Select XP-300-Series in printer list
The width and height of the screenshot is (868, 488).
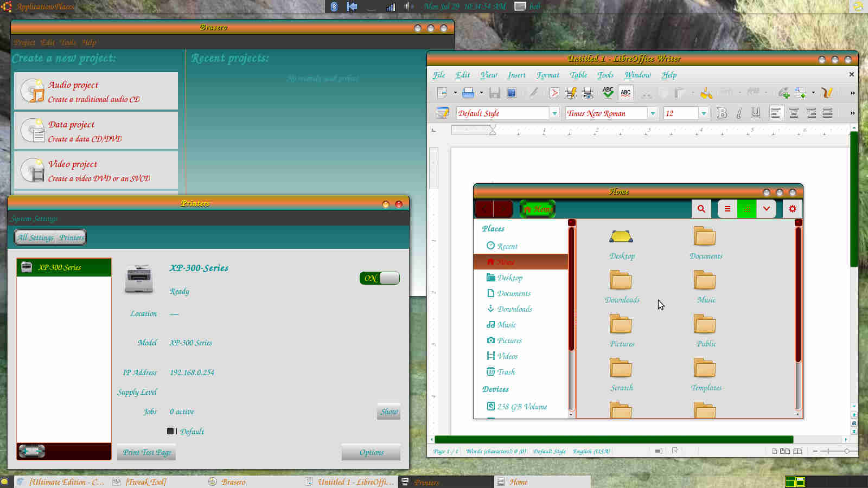click(x=64, y=267)
